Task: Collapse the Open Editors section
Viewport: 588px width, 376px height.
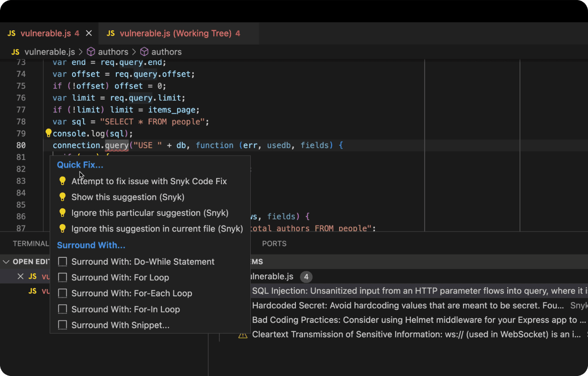Action: [x=6, y=262]
